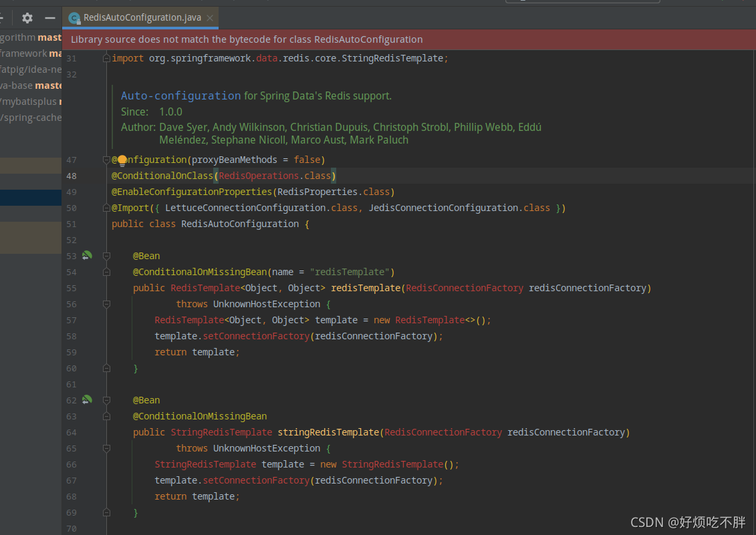Click the stringRedisTemplate method name on line 64
Screen dimensions: 756x535
click(x=328, y=432)
